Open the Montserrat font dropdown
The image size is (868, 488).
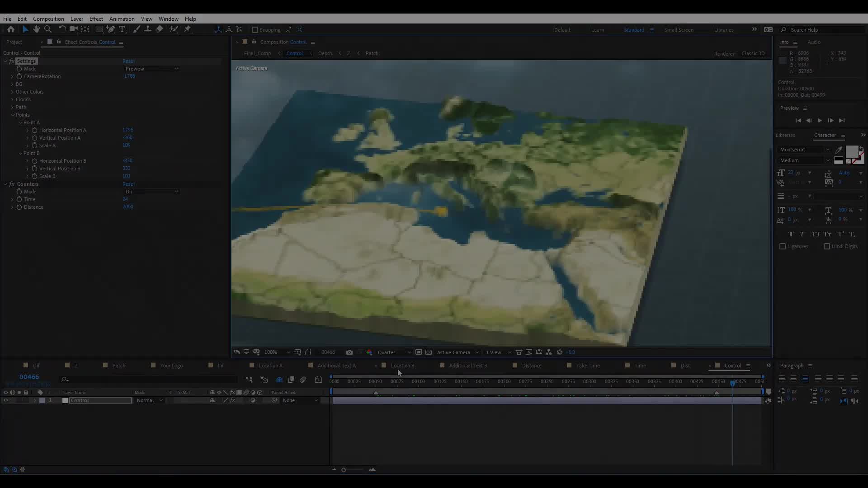tap(805, 150)
